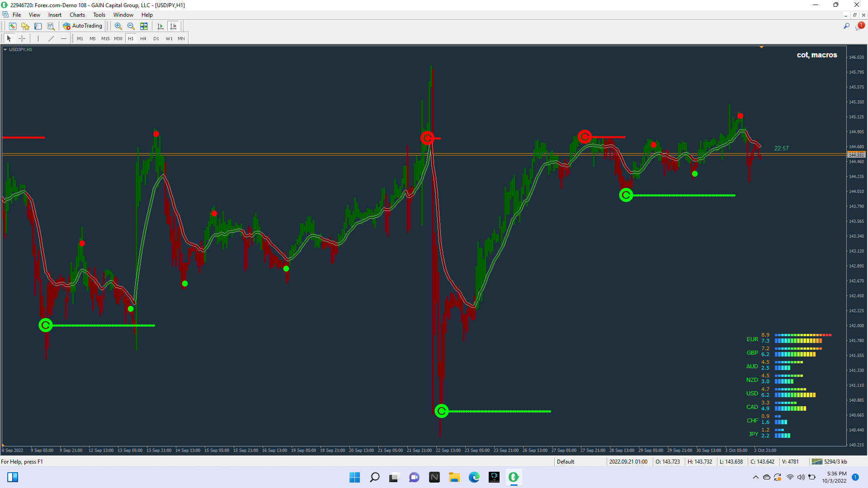Zoom in on the chart
Image resolution: width=868 pixels, height=488 pixels.
point(118,26)
